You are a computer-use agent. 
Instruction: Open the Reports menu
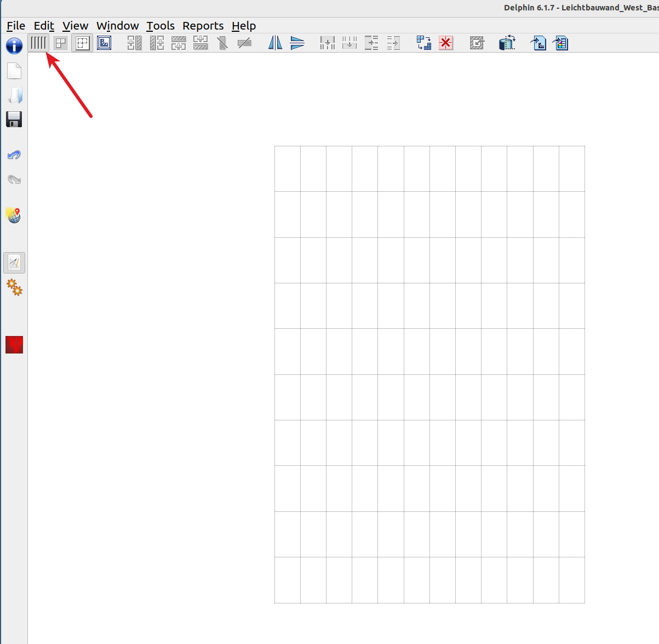(x=203, y=26)
